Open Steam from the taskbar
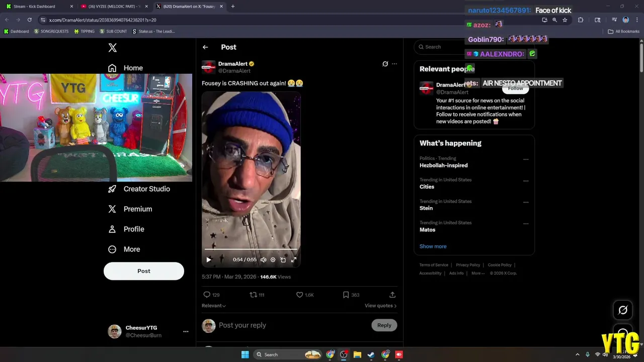 coord(371,354)
